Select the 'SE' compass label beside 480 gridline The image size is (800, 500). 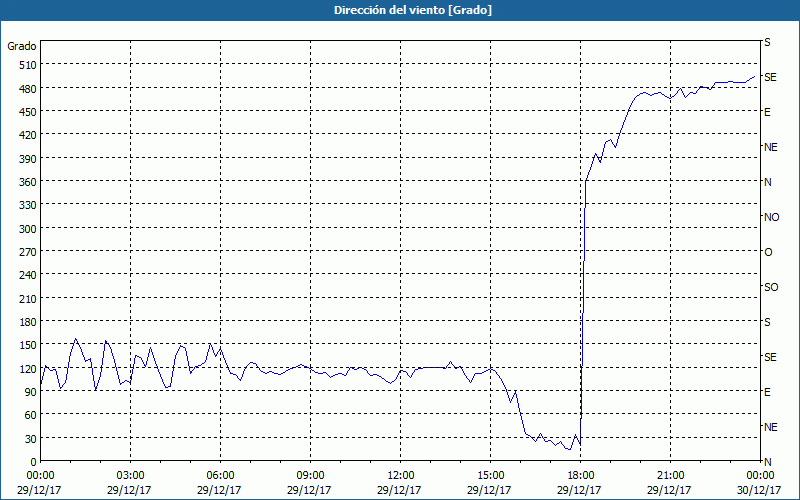(770, 77)
